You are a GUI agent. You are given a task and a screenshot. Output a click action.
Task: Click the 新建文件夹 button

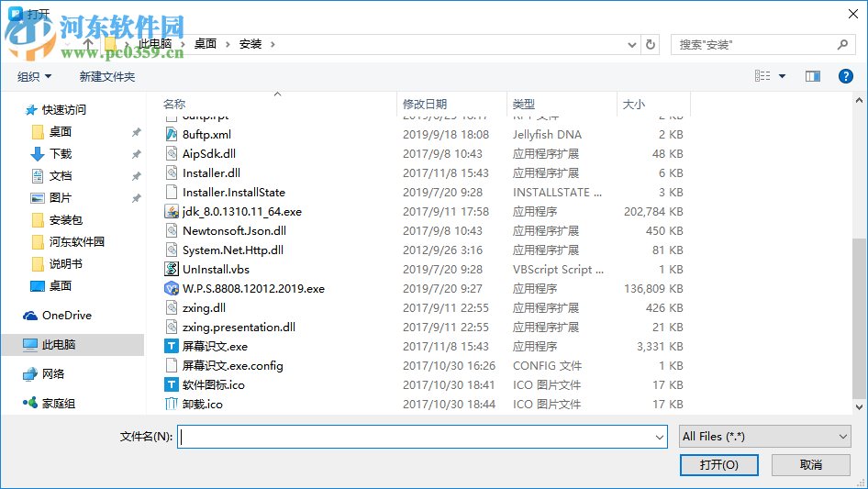click(x=106, y=76)
